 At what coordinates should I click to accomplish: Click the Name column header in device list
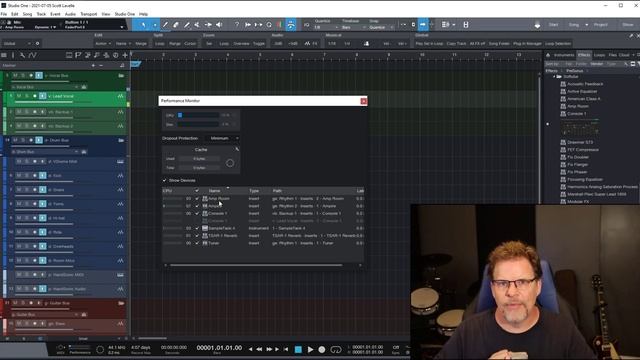214,191
